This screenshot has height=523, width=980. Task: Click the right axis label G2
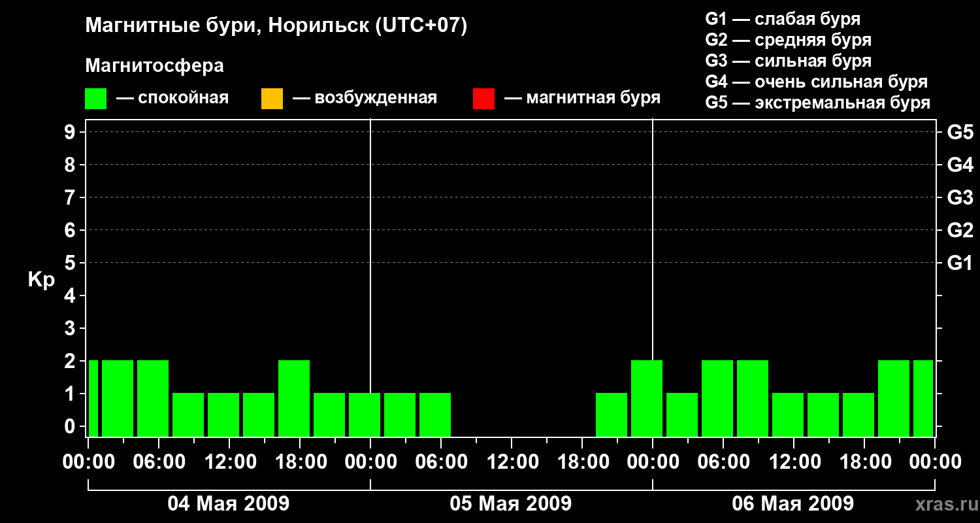coord(960,230)
